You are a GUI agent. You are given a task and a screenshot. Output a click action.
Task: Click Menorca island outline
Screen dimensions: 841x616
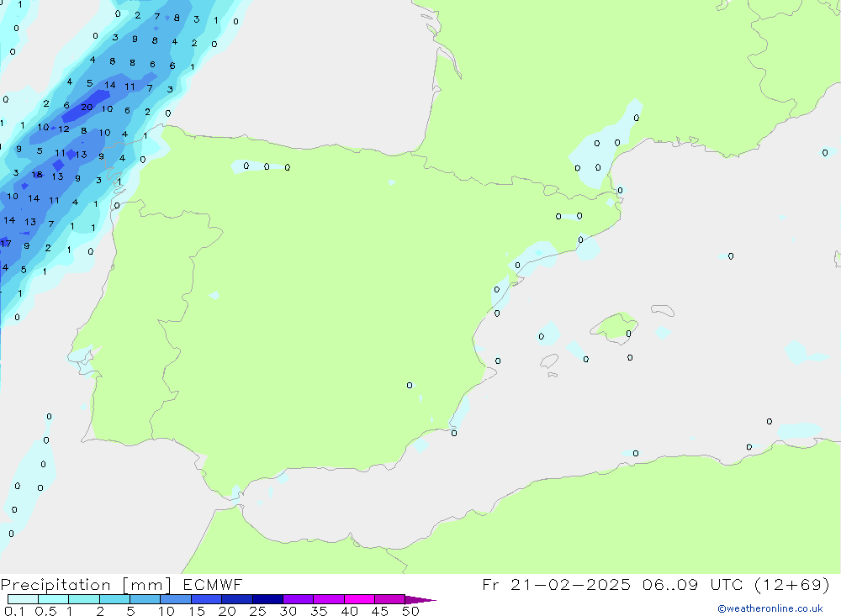(663, 311)
